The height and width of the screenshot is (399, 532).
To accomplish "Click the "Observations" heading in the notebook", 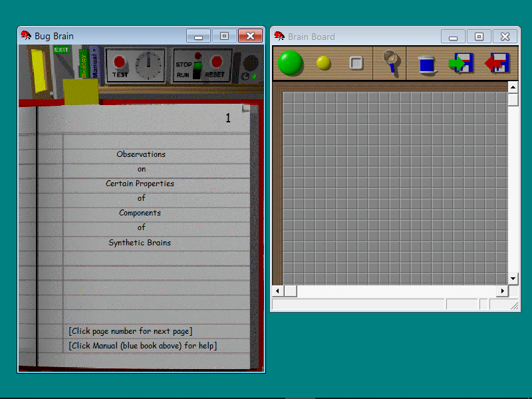I will coord(141,154).
